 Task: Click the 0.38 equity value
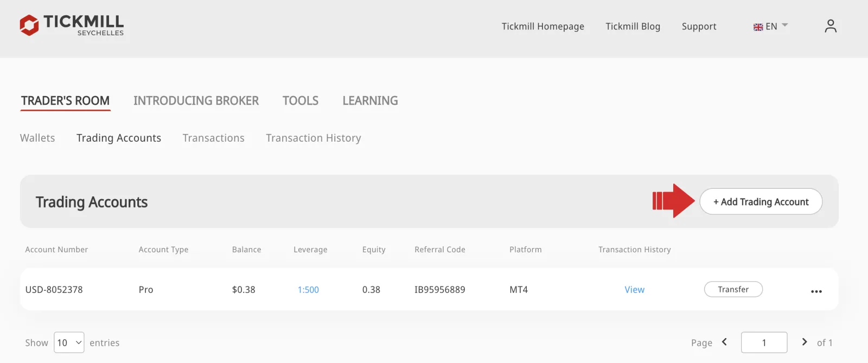[371, 290]
